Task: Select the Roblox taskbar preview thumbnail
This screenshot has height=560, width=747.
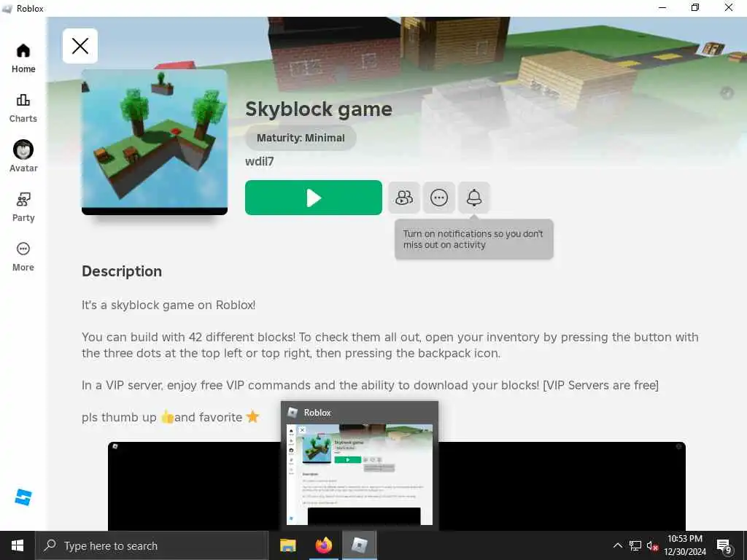Action: click(x=360, y=475)
